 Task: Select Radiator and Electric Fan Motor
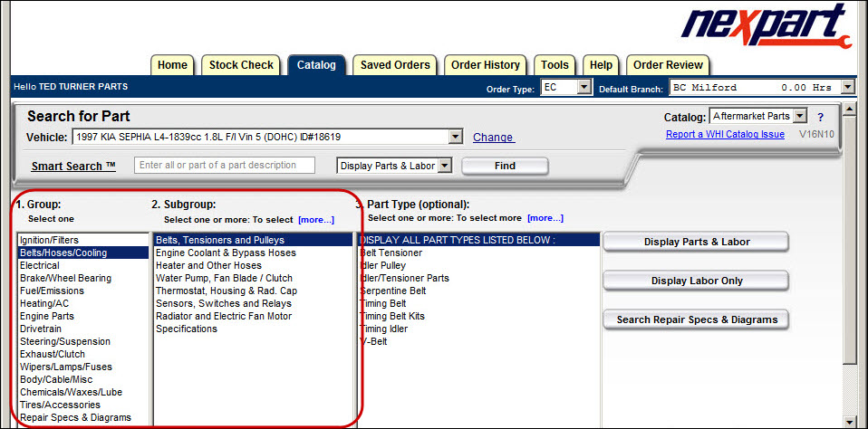(x=253, y=316)
